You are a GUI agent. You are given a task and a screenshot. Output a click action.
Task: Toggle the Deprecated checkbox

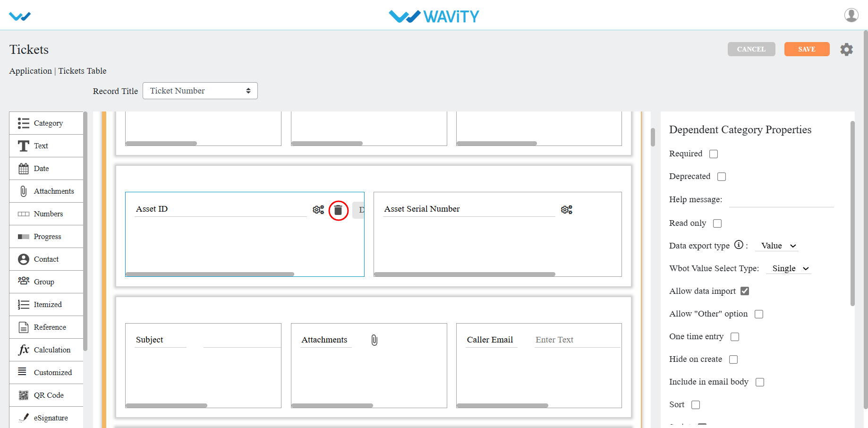[x=722, y=177]
